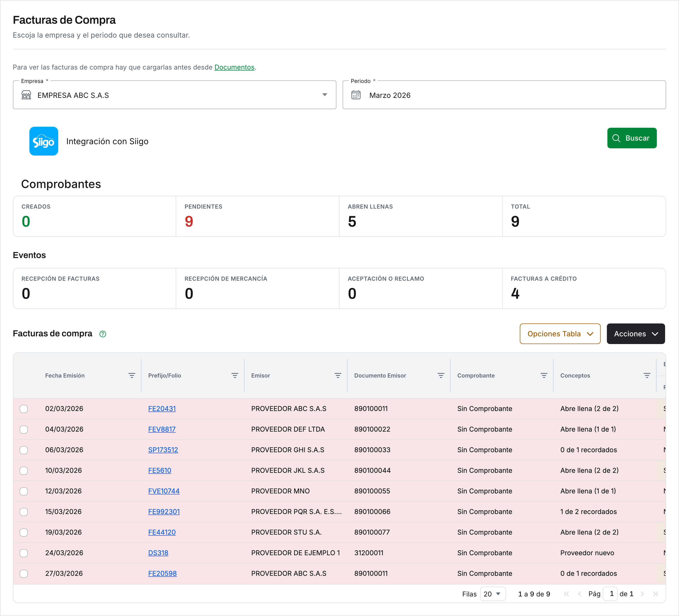
Task: Click emisor text PROVEEDOR DE EJEMPLO 1
Action: pyautogui.click(x=295, y=553)
